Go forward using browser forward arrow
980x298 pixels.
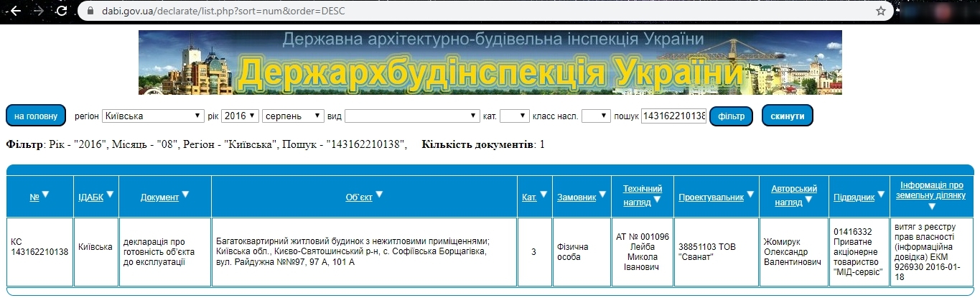point(38,11)
